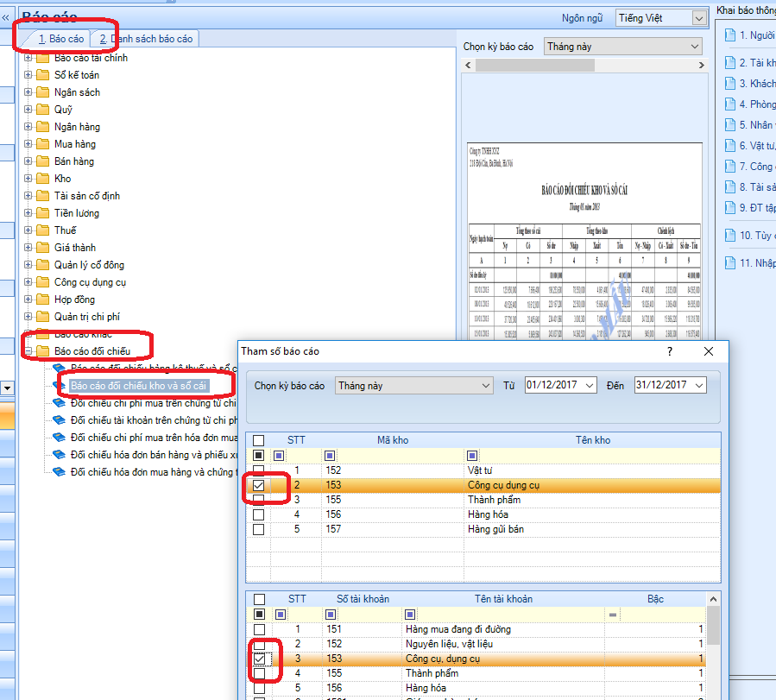The width and height of the screenshot is (776, 700).
Task: Click the 'Thuế' folder icon
Action: pyautogui.click(x=43, y=230)
